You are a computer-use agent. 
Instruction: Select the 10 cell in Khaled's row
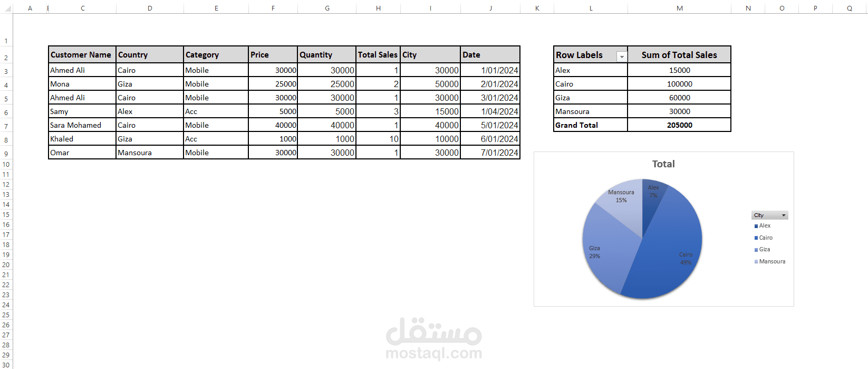(x=378, y=139)
